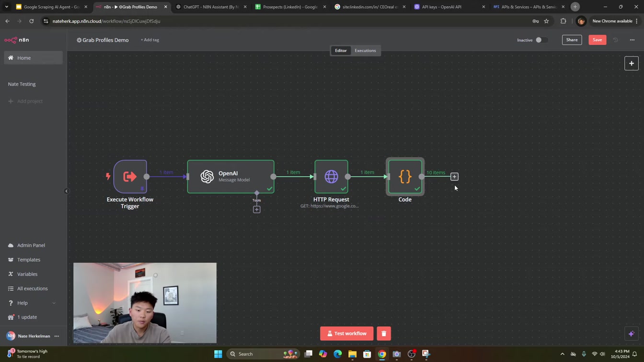Add a tool to OpenAI node
Image resolution: width=644 pixels, height=362 pixels.
pyautogui.click(x=257, y=209)
